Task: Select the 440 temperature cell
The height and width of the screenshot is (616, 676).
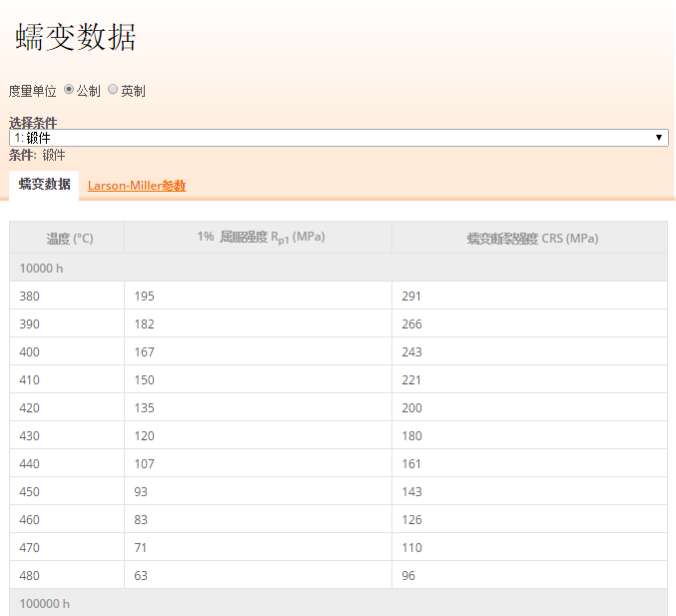Action: tap(30, 463)
